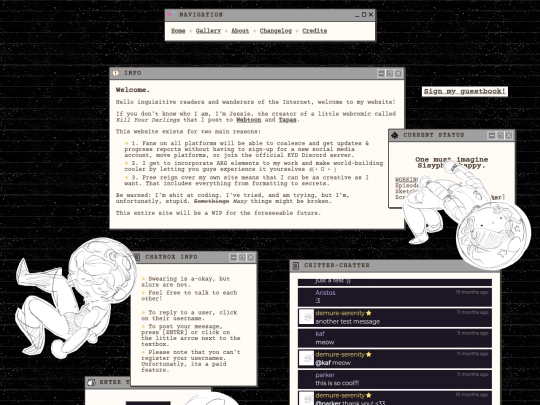Click demure-serenity avatar beside 'another test message'
Viewport: 540px width, 405px height.
tap(306, 317)
